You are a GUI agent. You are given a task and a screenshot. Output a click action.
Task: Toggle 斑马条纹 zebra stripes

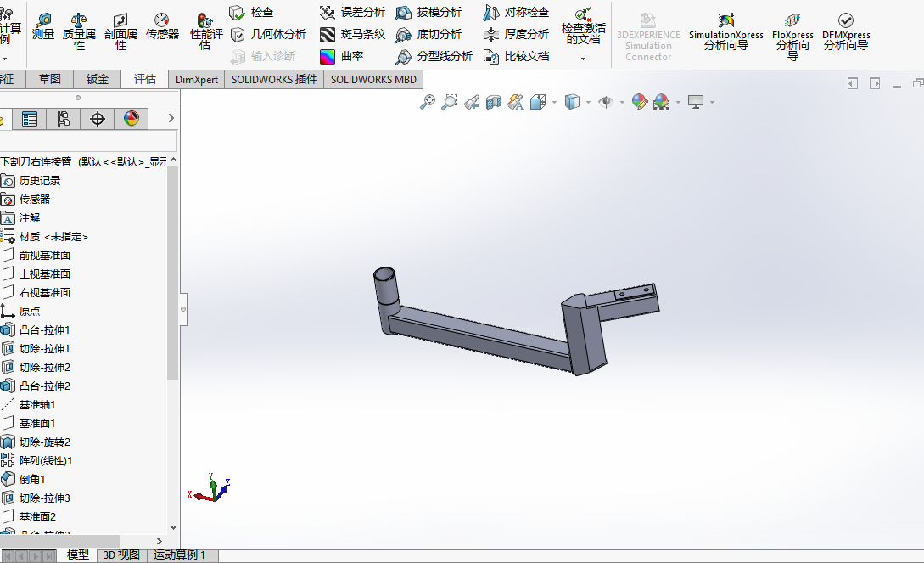coord(352,34)
